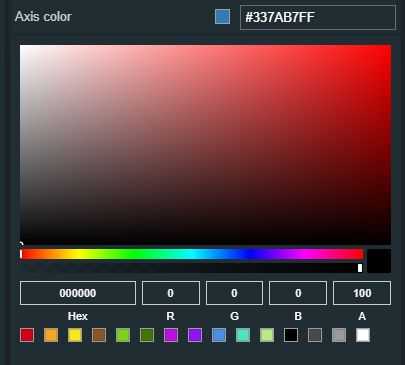Click the Hex value field showing 000000
The width and height of the screenshot is (405, 365).
pyautogui.click(x=78, y=293)
